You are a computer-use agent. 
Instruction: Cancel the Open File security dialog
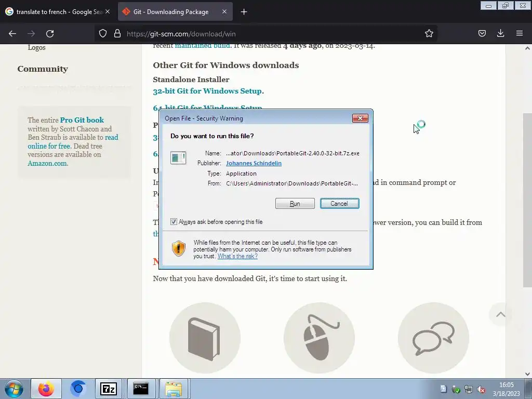click(x=339, y=204)
